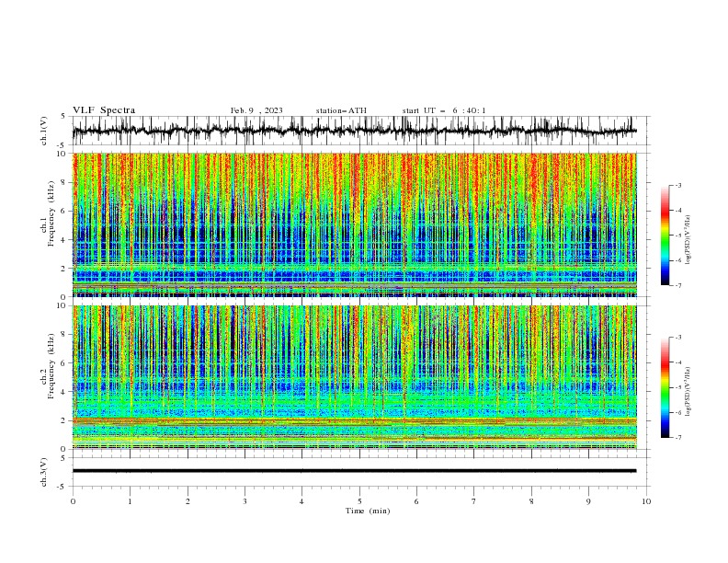Click the ch.1 color bar log(PSD) label
728x563 pixels.
[688, 240]
